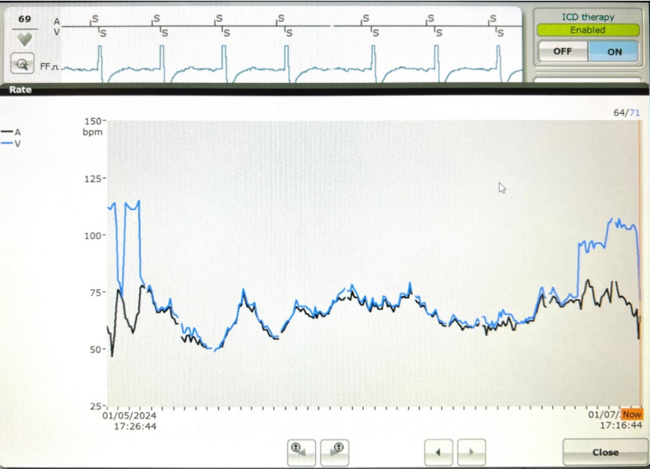Turn ICD therapy OFF

coord(563,51)
